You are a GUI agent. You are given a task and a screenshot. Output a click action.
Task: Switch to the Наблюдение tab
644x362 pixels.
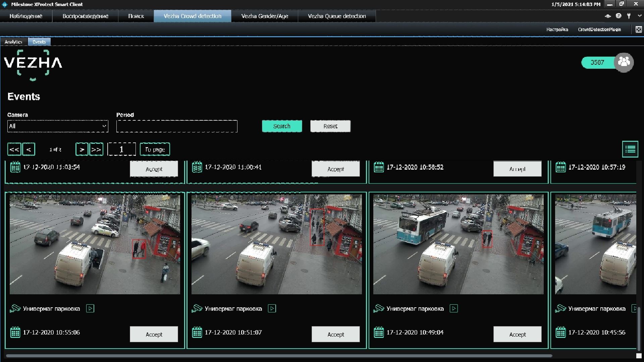click(26, 16)
